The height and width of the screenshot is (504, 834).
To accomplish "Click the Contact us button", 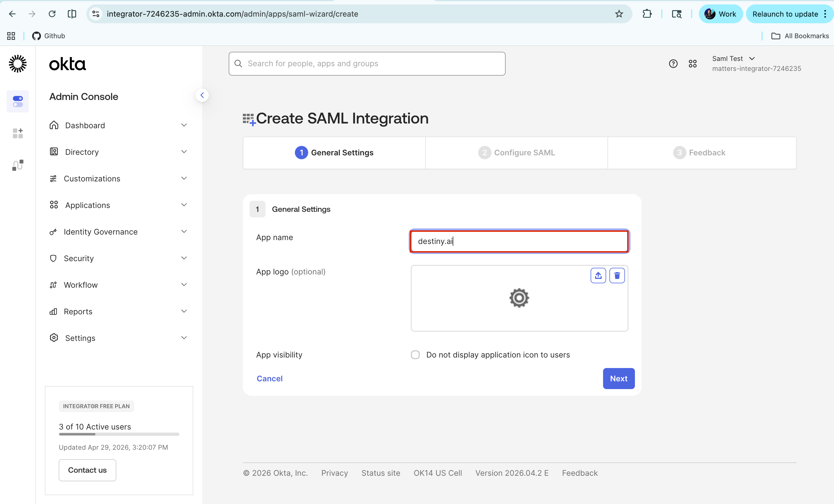I will 87,470.
